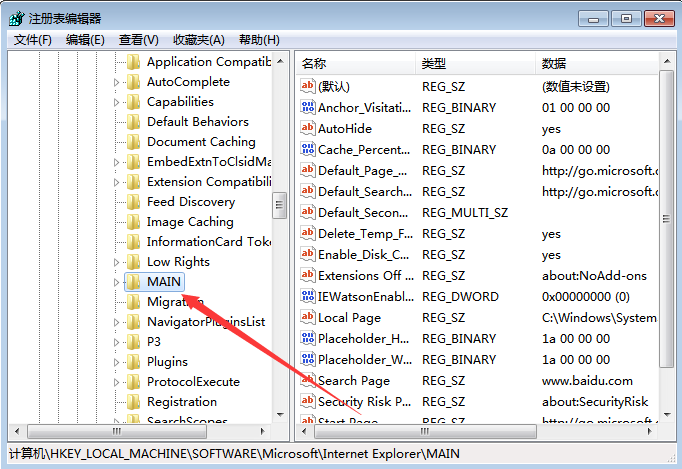This screenshot has width=682, height=469.
Task: Open the 查看(V) menu
Action: [x=138, y=40]
